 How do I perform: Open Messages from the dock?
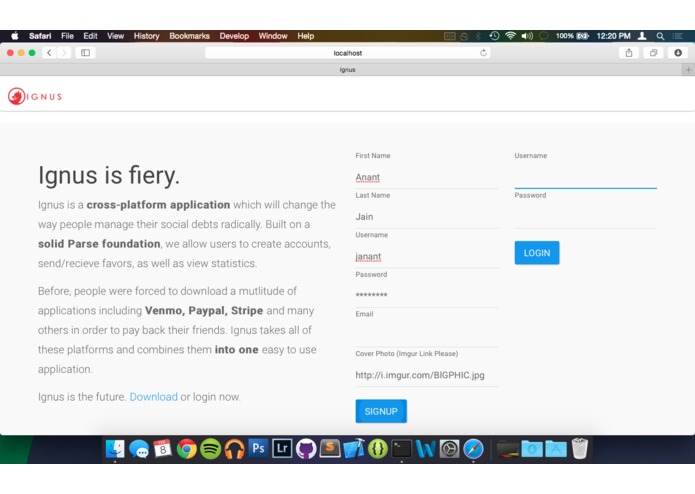coord(139,449)
